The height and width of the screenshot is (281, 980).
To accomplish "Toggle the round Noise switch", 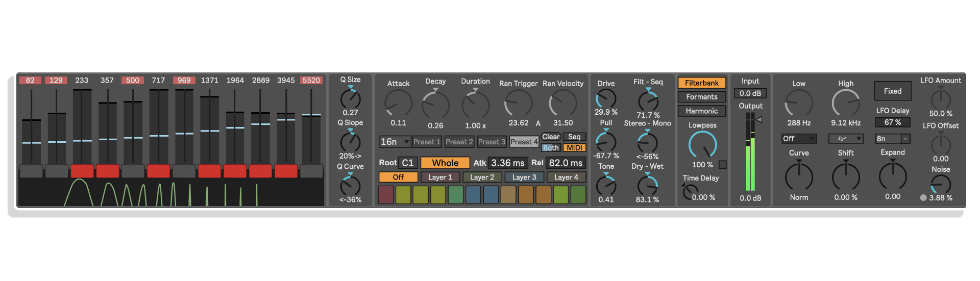I will [x=923, y=198].
